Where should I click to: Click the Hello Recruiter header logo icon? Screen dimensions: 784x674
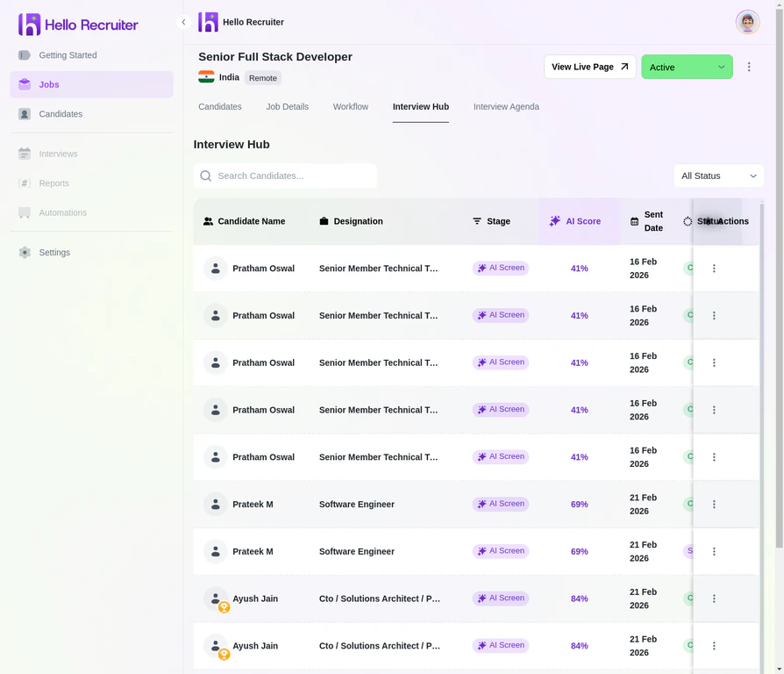(x=208, y=22)
